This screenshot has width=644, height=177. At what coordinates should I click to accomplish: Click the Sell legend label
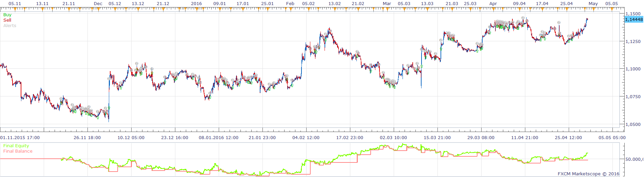point(7,20)
